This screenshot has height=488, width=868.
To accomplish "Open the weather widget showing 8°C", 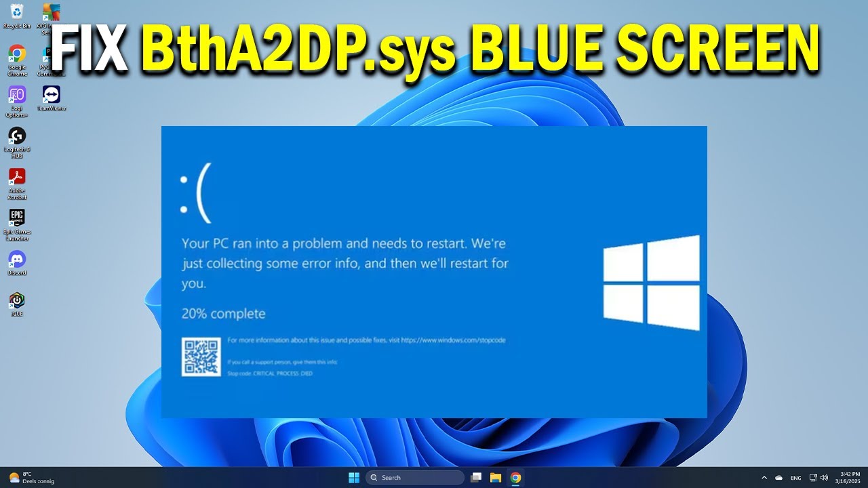I will [x=31, y=478].
